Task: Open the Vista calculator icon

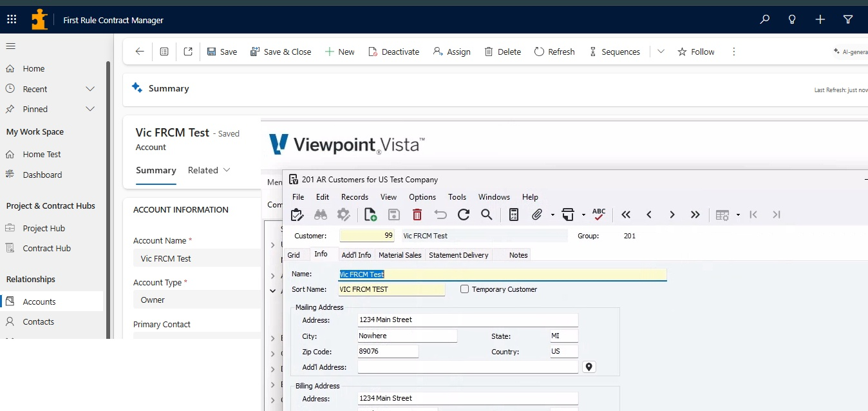Action: pos(514,215)
